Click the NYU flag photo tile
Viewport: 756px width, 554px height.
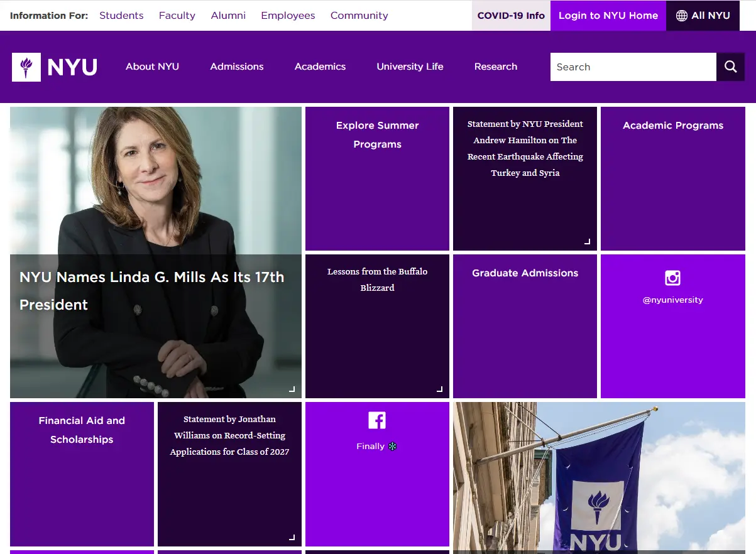coord(599,477)
